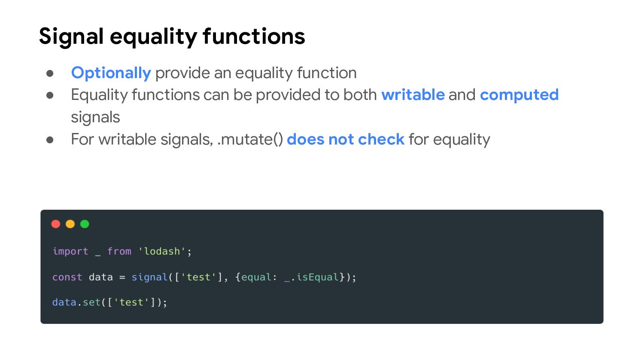Image resolution: width=644 pixels, height=362 pixels.
Task: Click 'data.set' on the last code line
Action: click(76, 302)
